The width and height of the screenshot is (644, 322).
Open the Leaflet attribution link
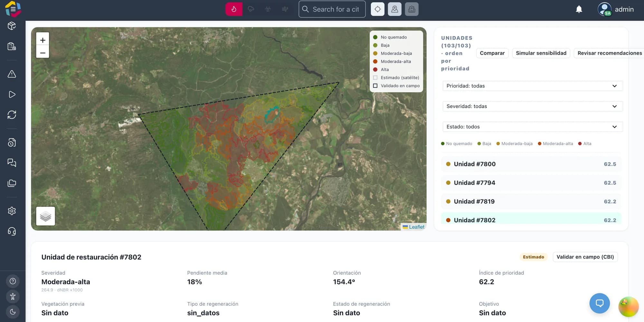[x=416, y=227]
